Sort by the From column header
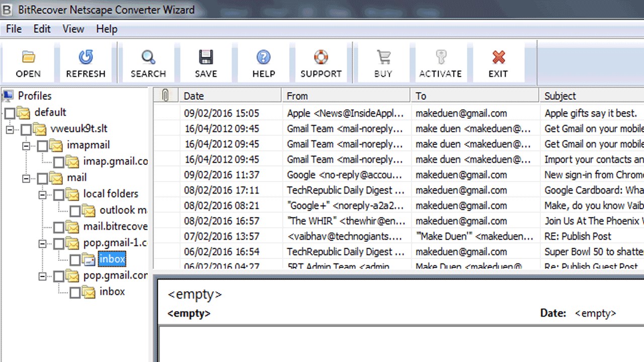The image size is (644, 362). pos(346,96)
